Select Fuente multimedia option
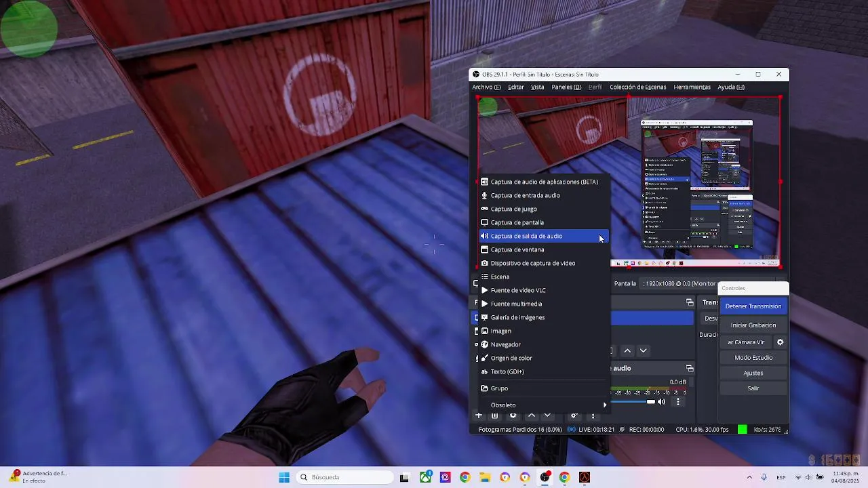868x488 pixels. [543, 304]
